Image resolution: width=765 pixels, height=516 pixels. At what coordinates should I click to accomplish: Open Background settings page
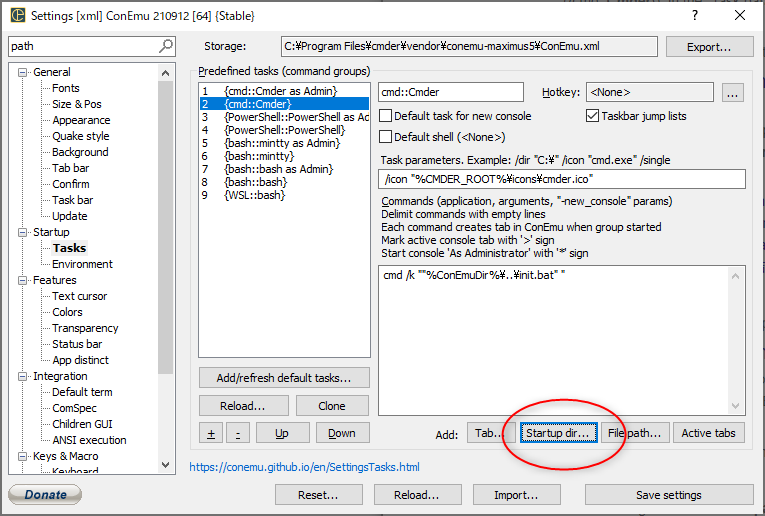(80, 152)
